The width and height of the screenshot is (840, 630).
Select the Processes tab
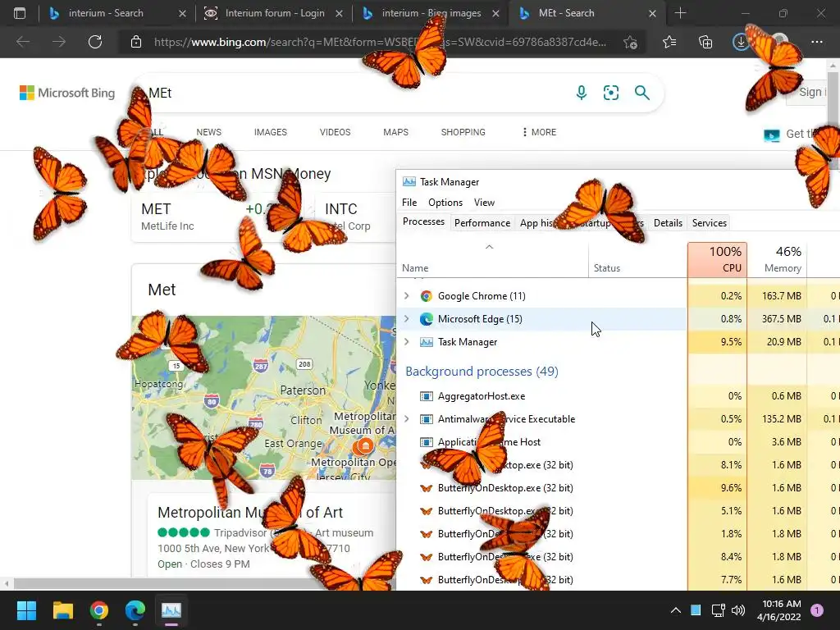[x=424, y=221]
